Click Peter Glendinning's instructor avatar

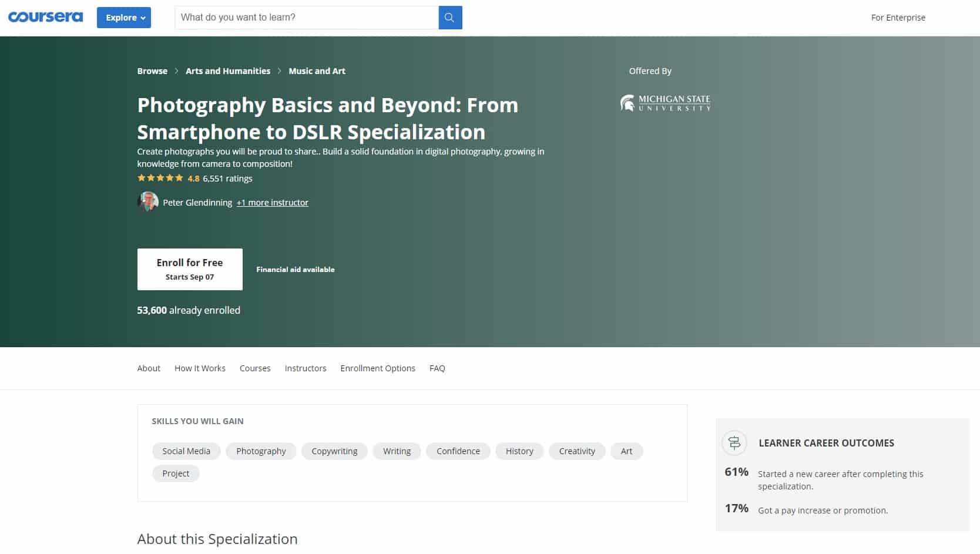(147, 202)
